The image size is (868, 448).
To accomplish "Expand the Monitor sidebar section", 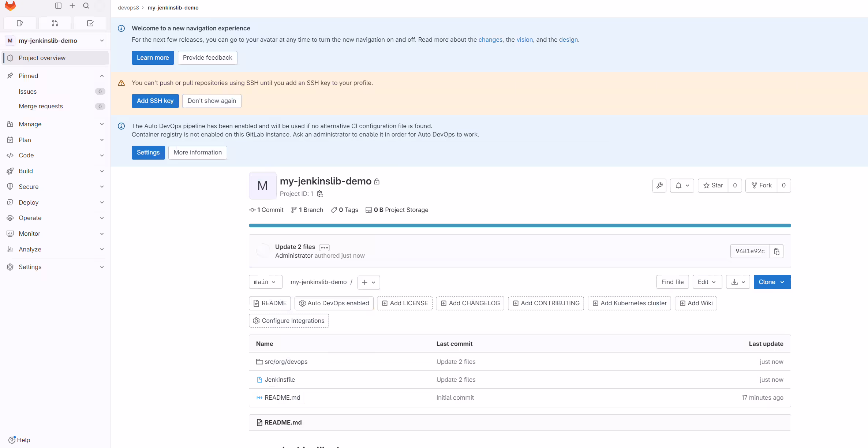I will coord(55,234).
